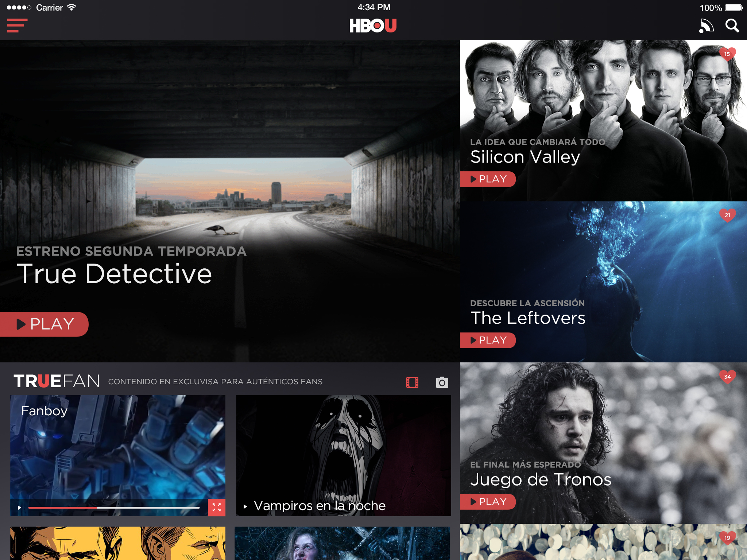Like The Leftovers heart with 21
The width and height of the screenshot is (747, 560).
[727, 215]
